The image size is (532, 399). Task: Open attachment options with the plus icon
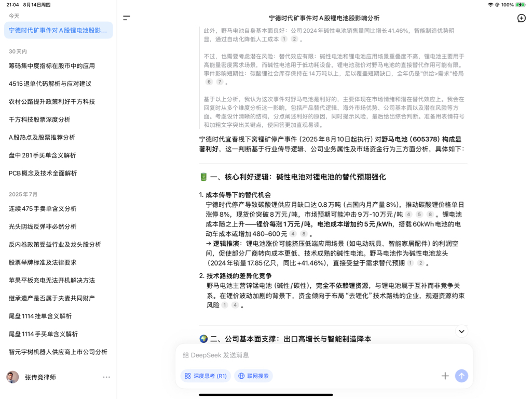[x=445, y=376]
